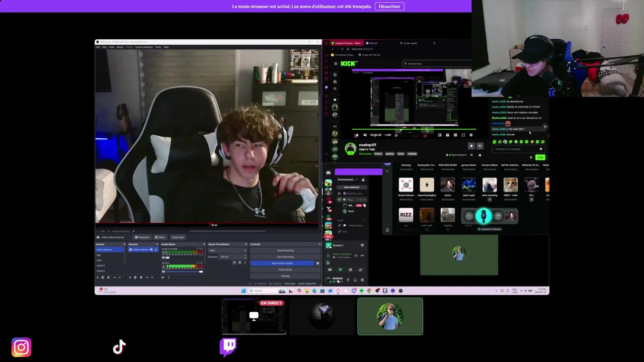
Task: Mute the second Audio Mixer channel speaker
Action: click(x=163, y=271)
